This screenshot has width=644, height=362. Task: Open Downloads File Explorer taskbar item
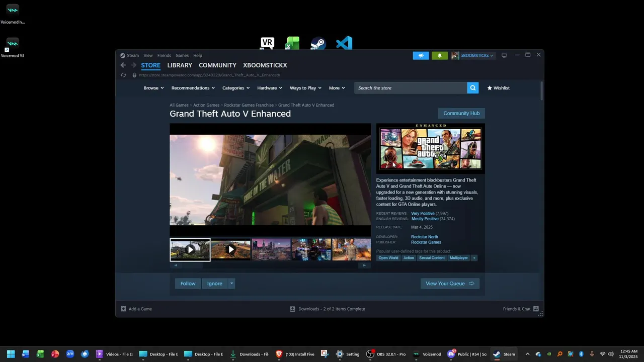pyautogui.click(x=249, y=354)
